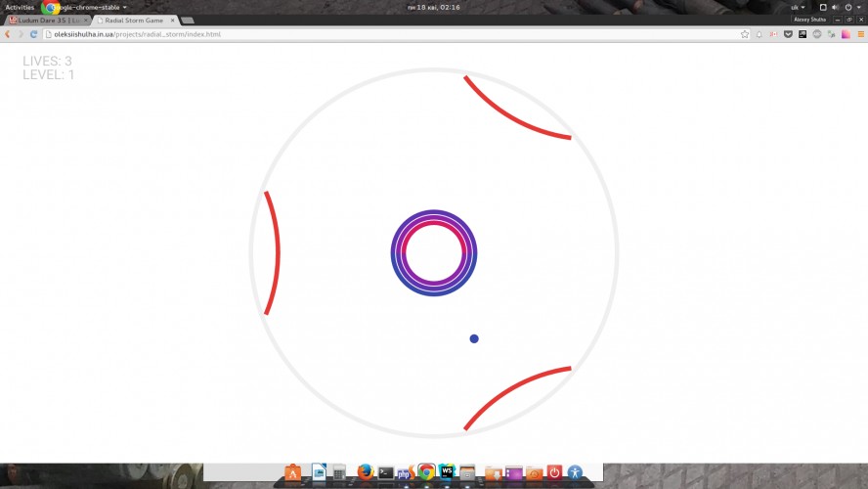
Task: Click the gray round blocker extension
Action: 816,34
